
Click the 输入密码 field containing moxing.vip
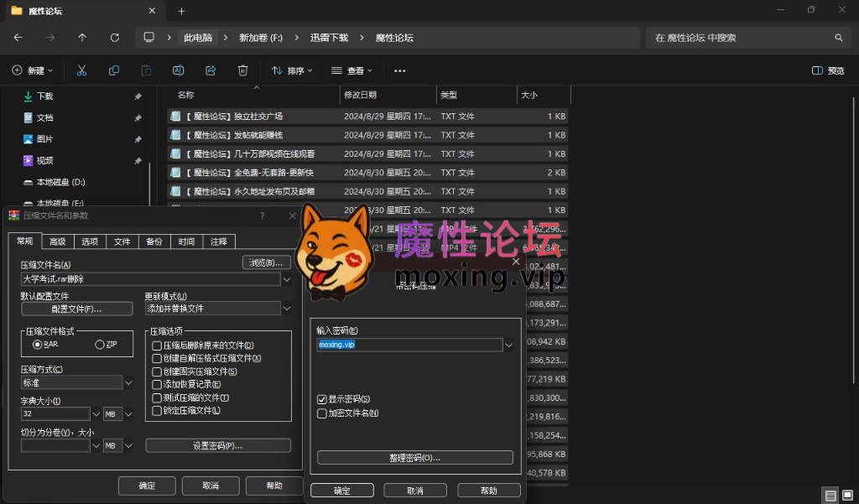pyautogui.click(x=409, y=346)
